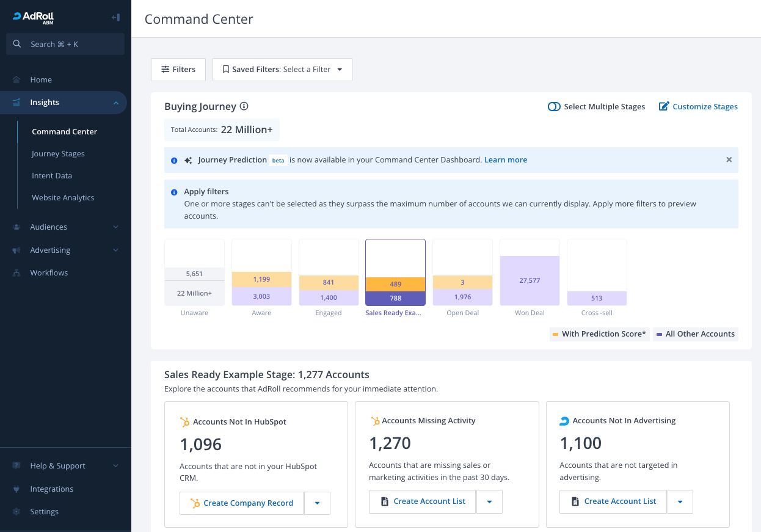This screenshot has height=532, width=761.
Task: Open the Saved Filters dropdown
Action: coord(282,70)
